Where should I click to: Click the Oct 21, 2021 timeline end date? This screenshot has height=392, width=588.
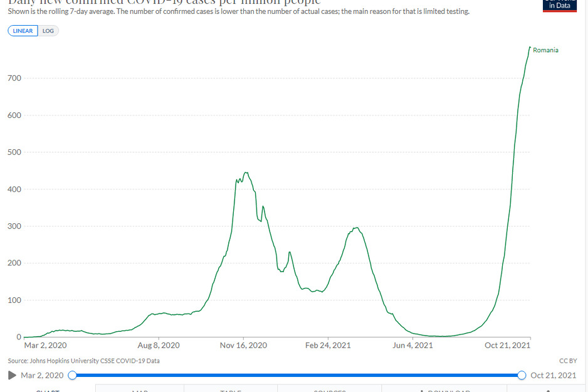553,375
